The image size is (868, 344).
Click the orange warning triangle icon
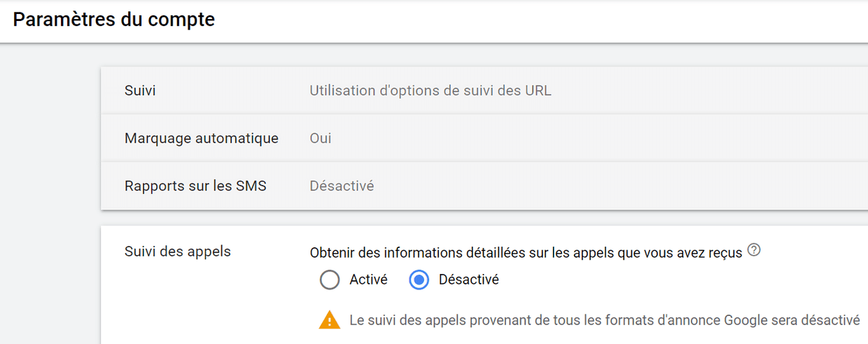[329, 320]
